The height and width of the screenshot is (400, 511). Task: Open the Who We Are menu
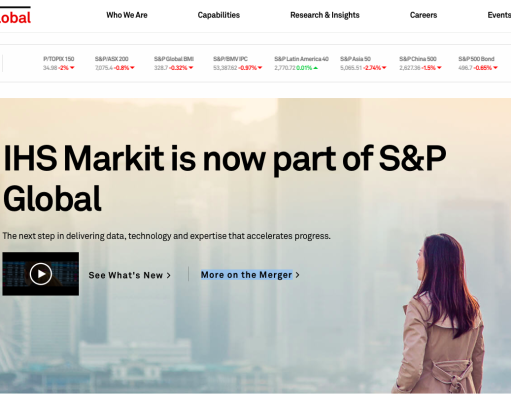tap(127, 15)
